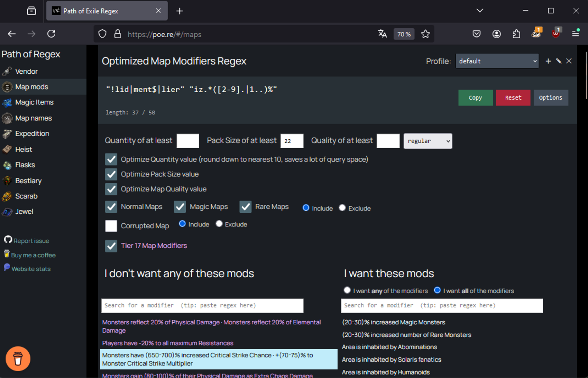Click the orange floating coffee cup button
The height and width of the screenshot is (378, 588).
(18, 359)
